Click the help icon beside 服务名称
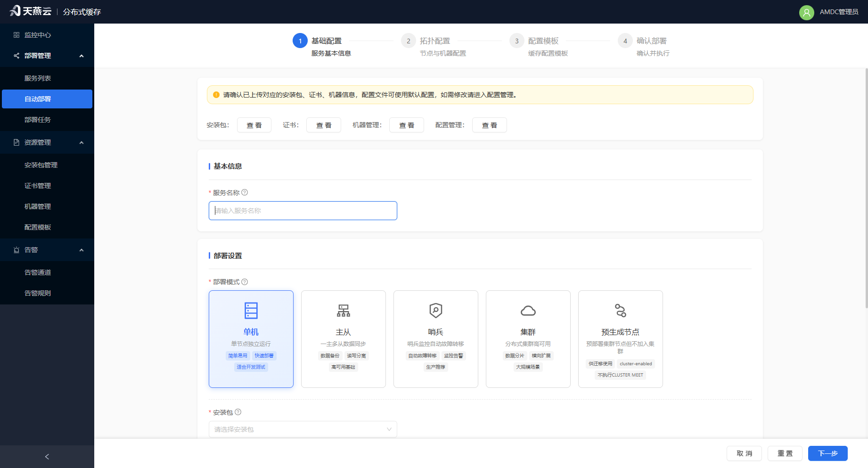868x468 pixels. (245, 192)
